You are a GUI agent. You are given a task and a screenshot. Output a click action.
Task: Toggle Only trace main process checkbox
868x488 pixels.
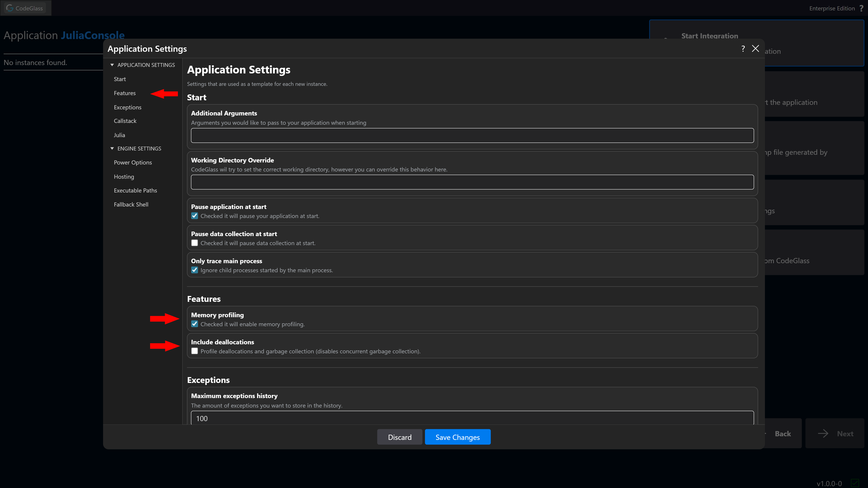194,270
